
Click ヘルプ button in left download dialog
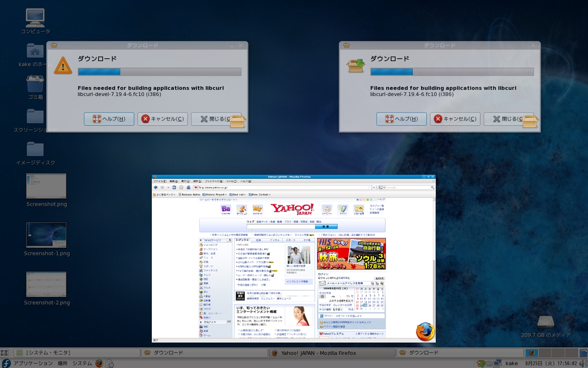pyautogui.click(x=109, y=119)
